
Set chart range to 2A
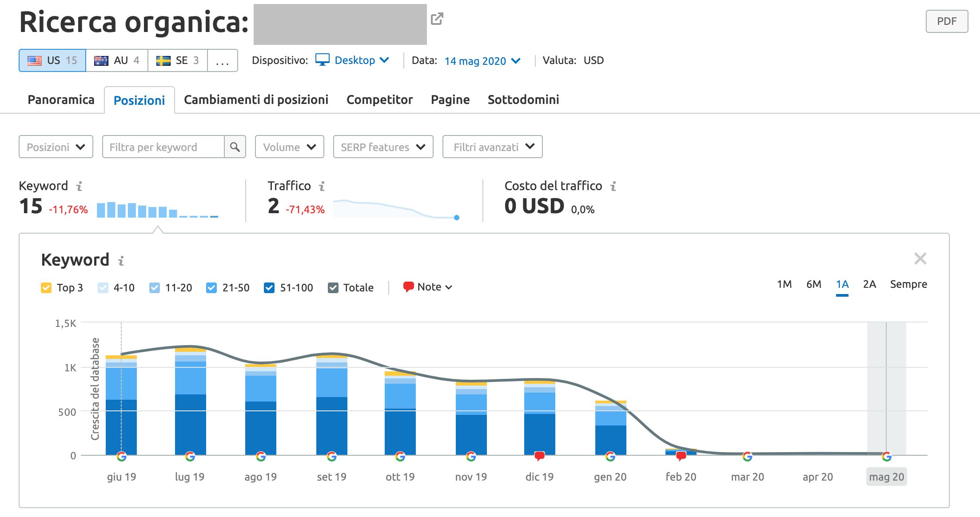[869, 284]
